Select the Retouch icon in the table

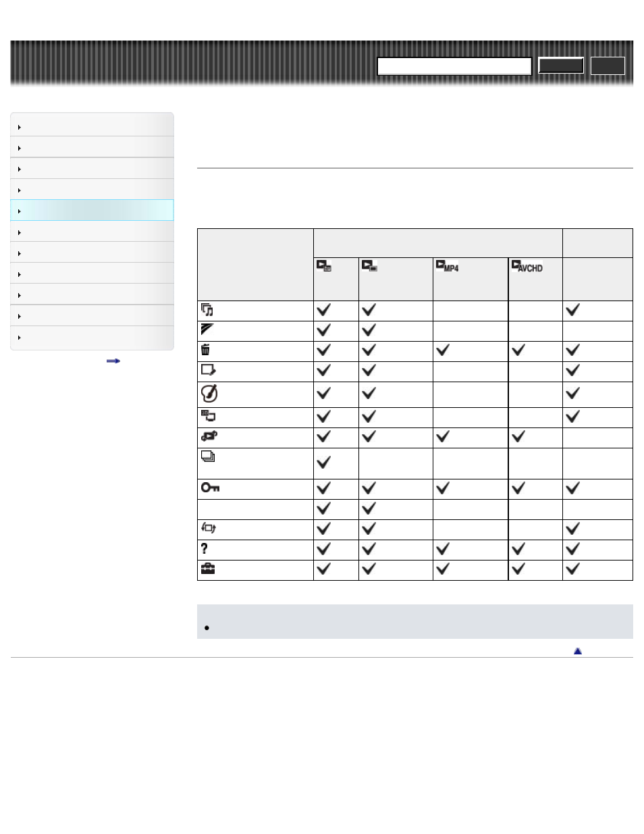pos(208,370)
